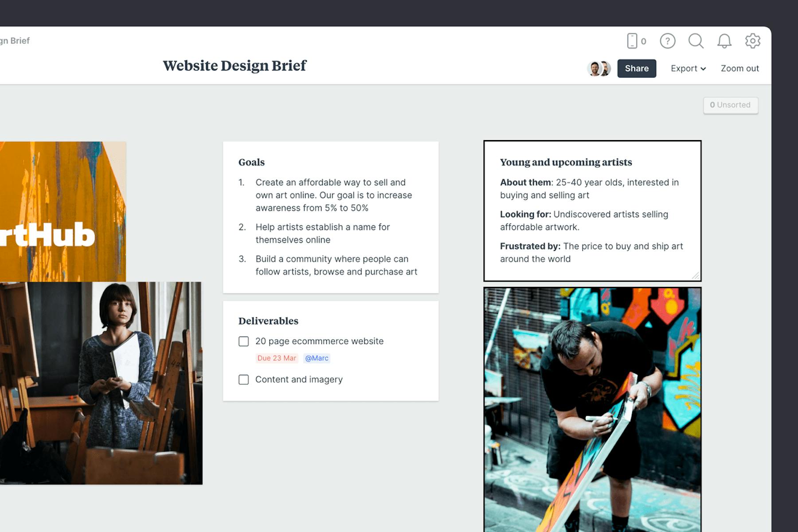This screenshot has height=532, width=798.
Task: Expand the Export dropdown
Action: [x=688, y=68]
